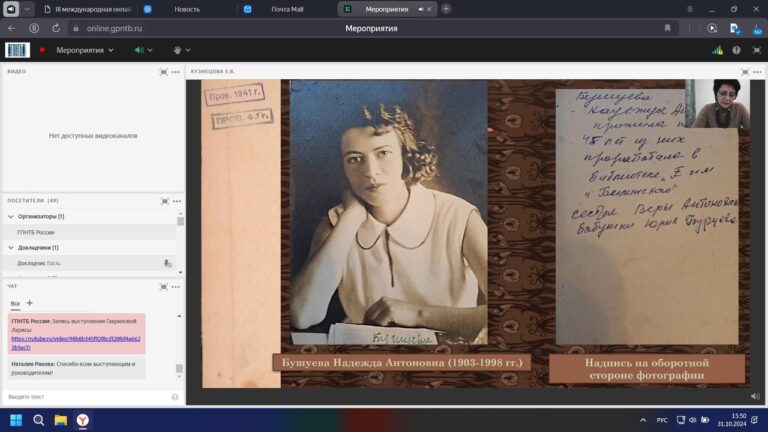Image resolution: width=768 pixels, height=432 pixels.
Task: Maximize the Посетители pod
Action: (164, 201)
